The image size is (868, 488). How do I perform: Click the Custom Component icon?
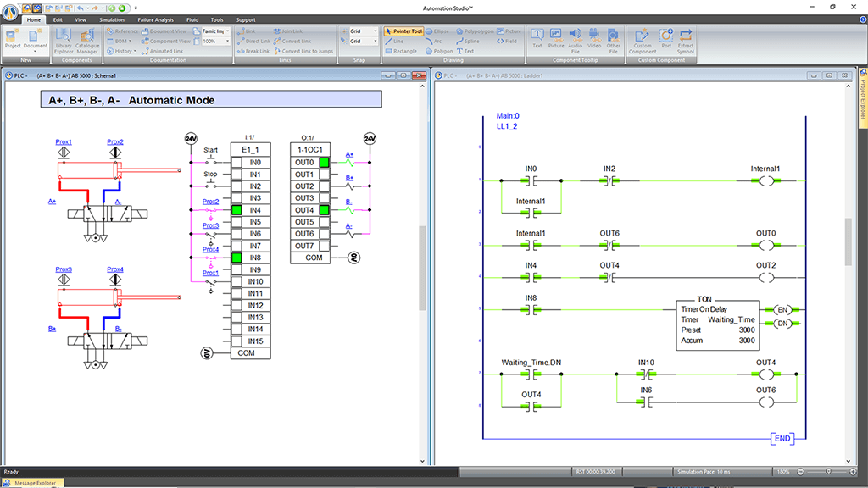(643, 40)
